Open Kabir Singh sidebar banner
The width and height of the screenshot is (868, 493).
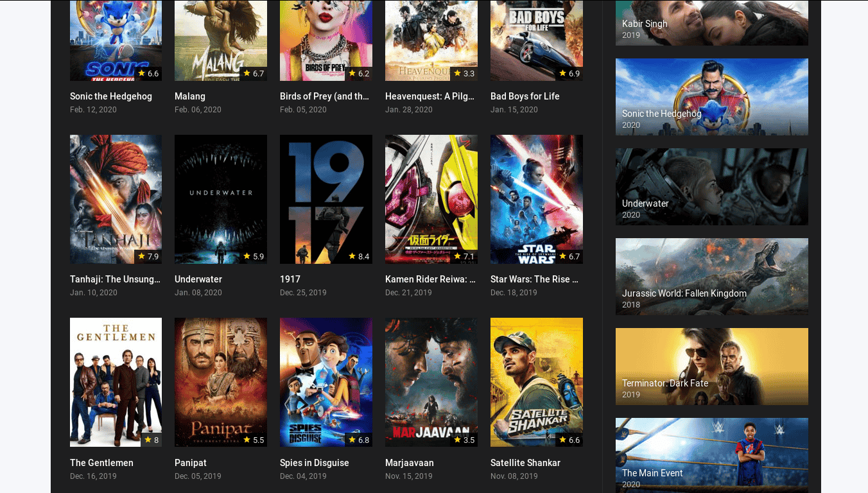point(712,22)
